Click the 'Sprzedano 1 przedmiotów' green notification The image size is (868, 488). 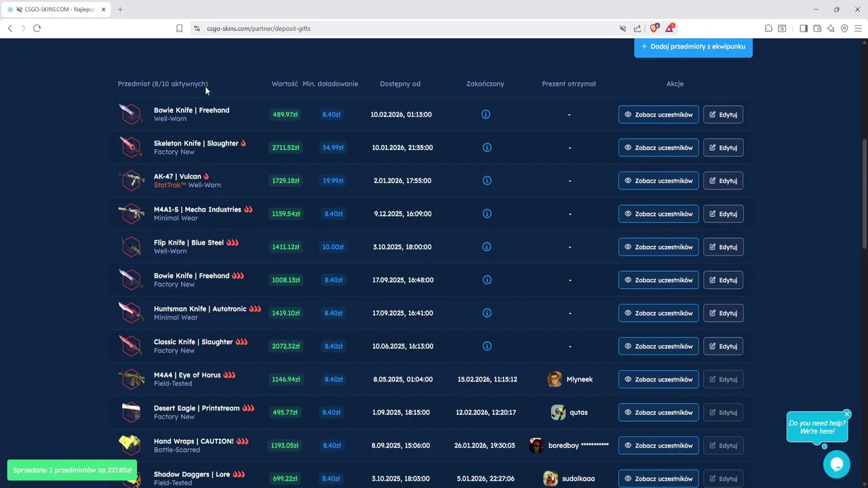pos(72,470)
